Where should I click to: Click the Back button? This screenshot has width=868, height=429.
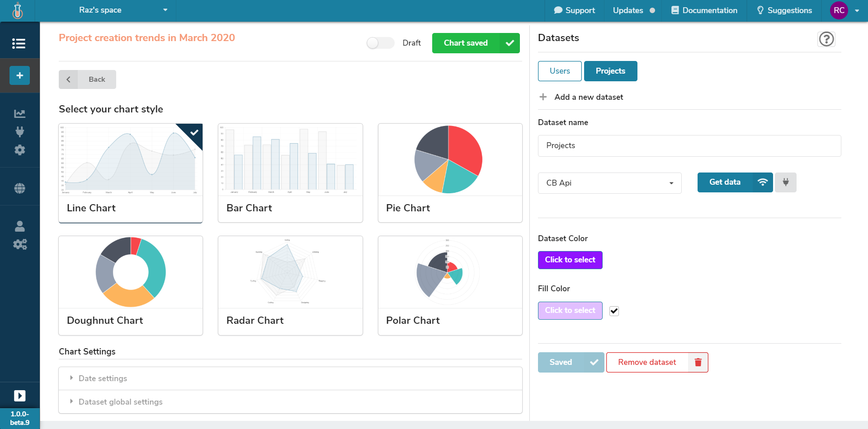[x=87, y=79]
